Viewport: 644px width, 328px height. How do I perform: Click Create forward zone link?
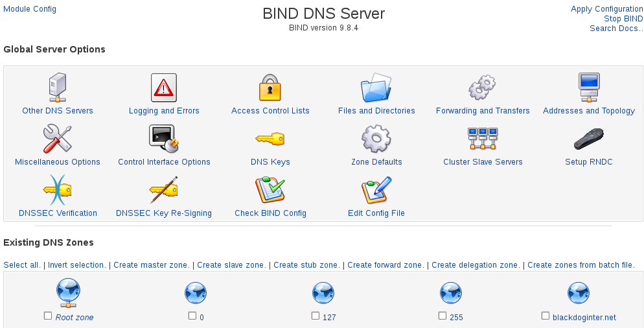(x=386, y=265)
